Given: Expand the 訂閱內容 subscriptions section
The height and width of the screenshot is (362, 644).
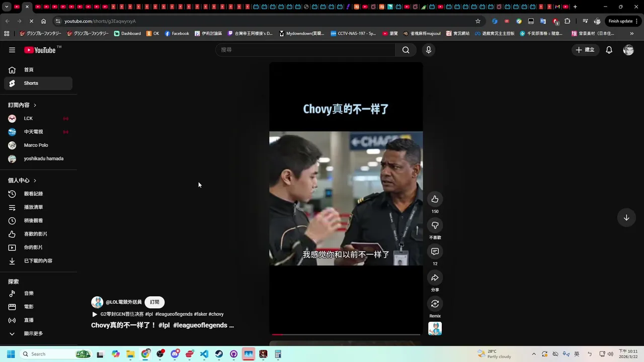Looking at the screenshot, I should click(x=22, y=105).
